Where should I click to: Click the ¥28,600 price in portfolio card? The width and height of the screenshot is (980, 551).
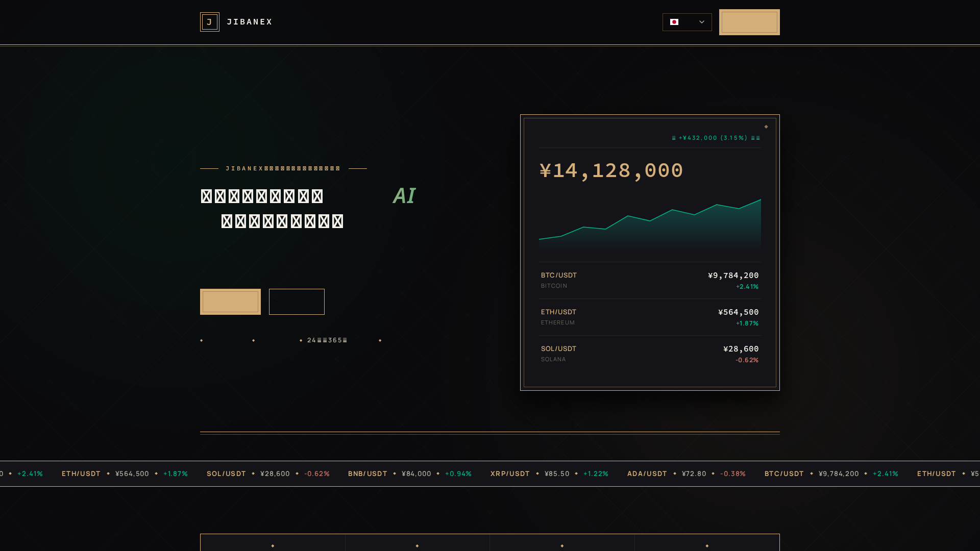tap(741, 349)
